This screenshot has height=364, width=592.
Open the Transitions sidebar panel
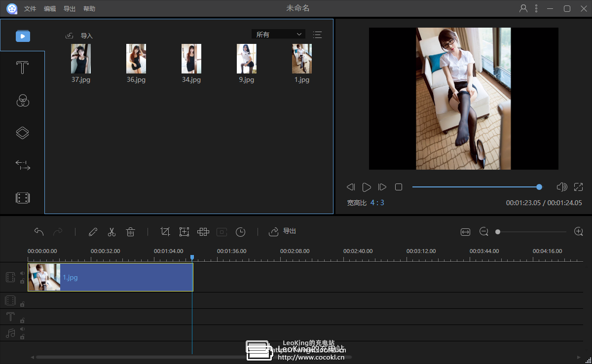(x=23, y=165)
